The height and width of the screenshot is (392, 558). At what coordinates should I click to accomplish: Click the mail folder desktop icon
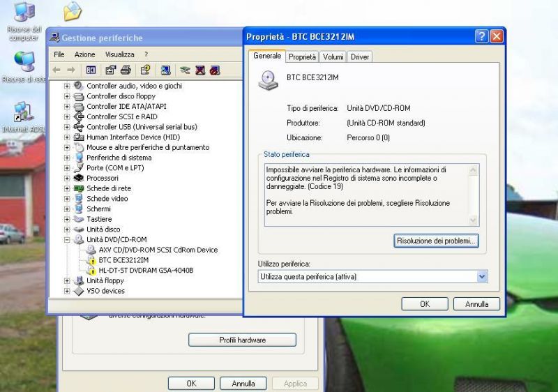tap(73, 11)
